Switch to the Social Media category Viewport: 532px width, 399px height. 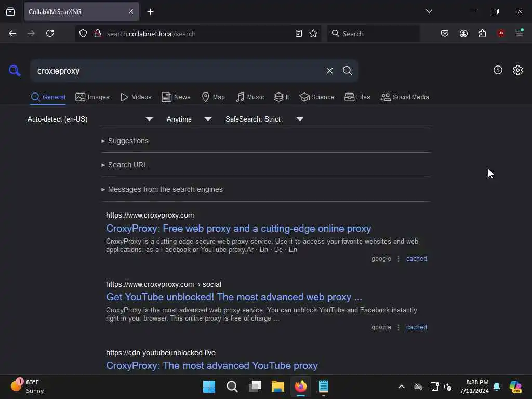pos(405,97)
